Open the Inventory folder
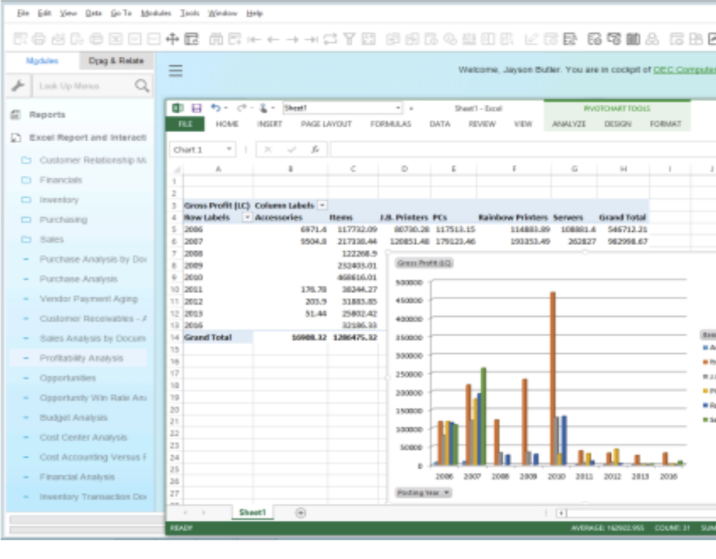716x559 pixels. click(59, 200)
